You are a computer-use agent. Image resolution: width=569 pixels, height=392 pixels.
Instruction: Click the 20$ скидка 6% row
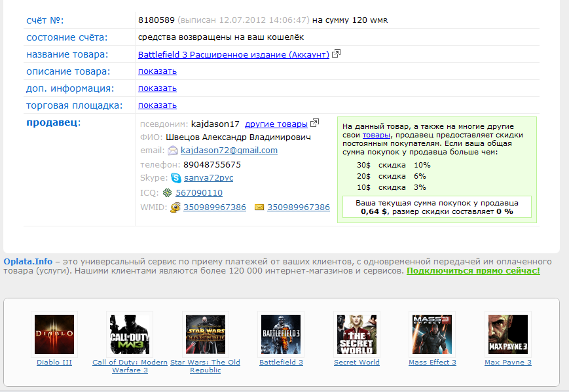point(392,176)
